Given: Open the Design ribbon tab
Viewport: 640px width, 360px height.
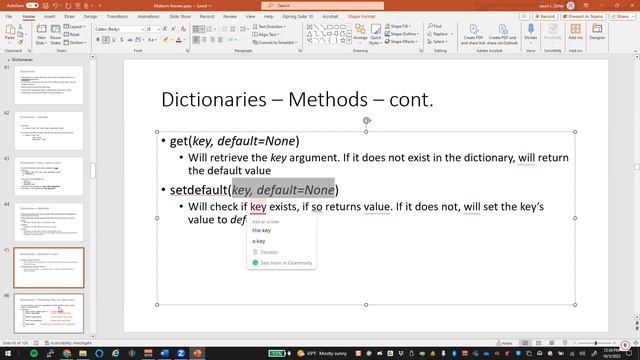Looking at the screenshot, I should pos(90,16).
